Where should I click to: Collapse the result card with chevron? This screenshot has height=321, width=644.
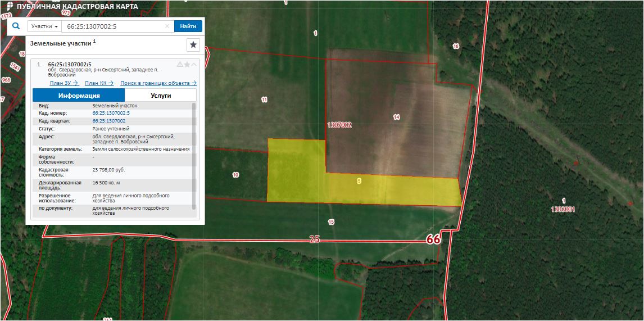click(x=194, y=65)
